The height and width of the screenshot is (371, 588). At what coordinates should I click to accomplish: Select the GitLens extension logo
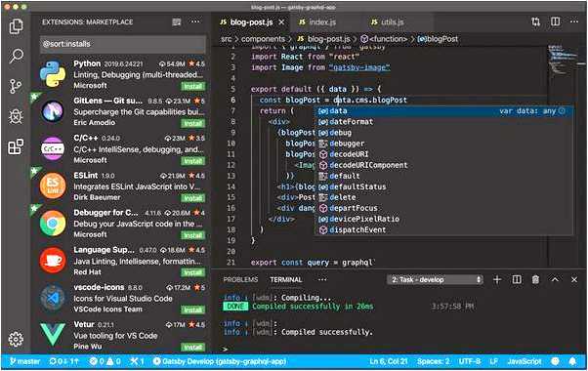tap(53, 111)
